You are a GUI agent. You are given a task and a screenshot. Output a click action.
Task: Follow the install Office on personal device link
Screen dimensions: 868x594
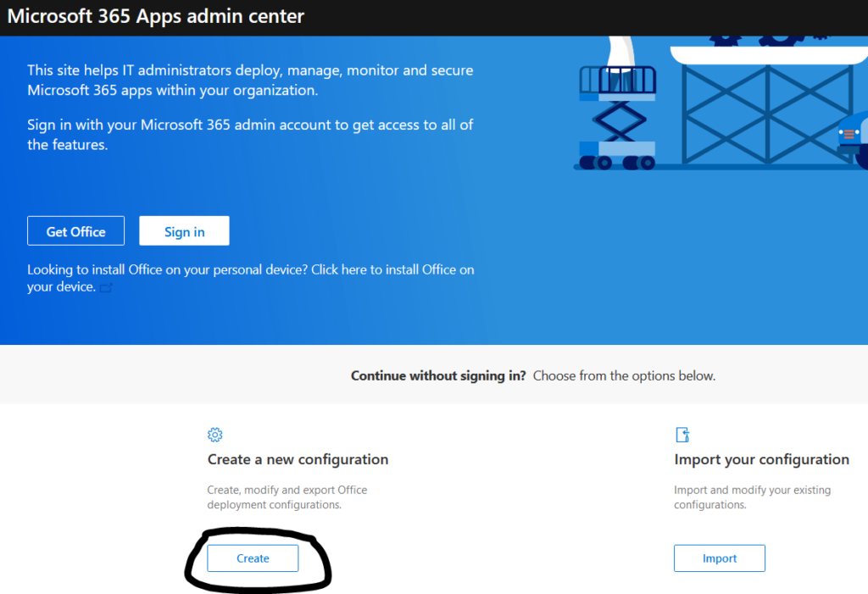[x=251, y=278]
